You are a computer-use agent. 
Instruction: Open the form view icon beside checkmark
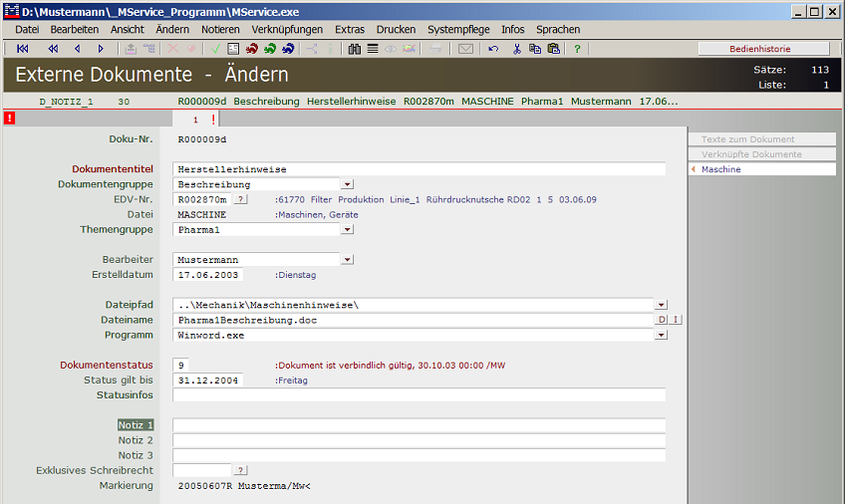pyautogui.click(x=233, y=49)
